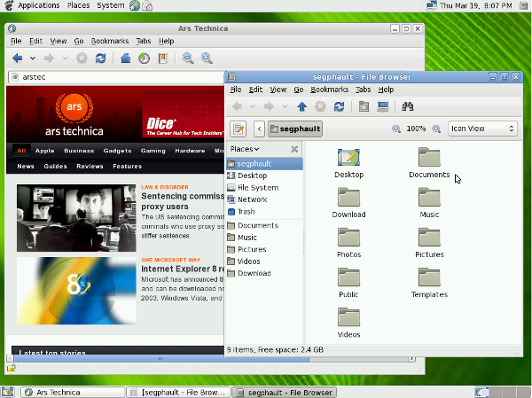This screenshot has width=532, height=398.
Task: Select the Templates folder in the file pane
Action: [429, 277]
